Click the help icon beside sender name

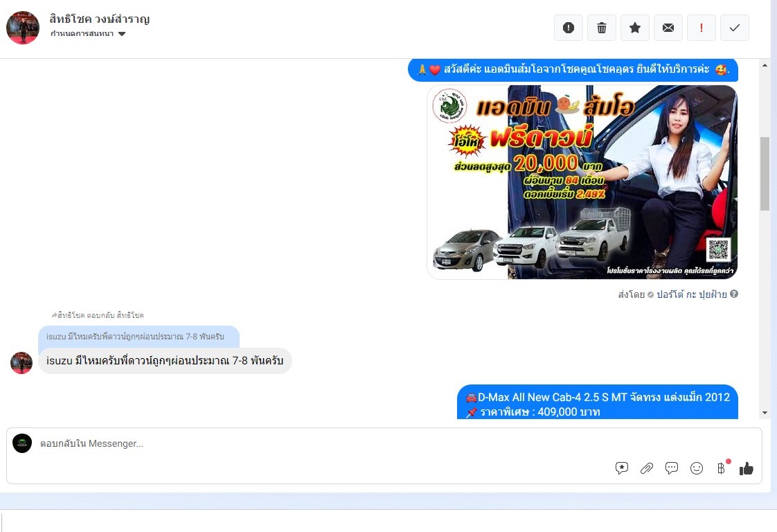coord(734,294)
